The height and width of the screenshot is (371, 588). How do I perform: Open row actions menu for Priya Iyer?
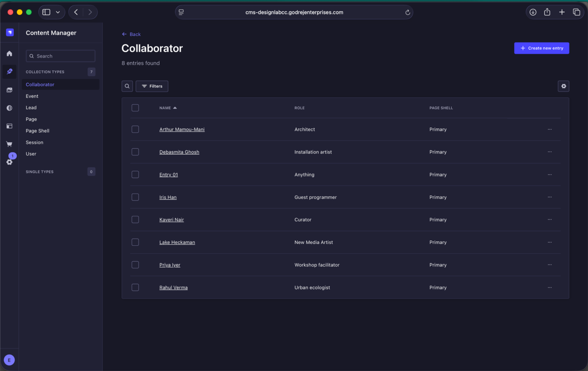(x=550, y=265)
